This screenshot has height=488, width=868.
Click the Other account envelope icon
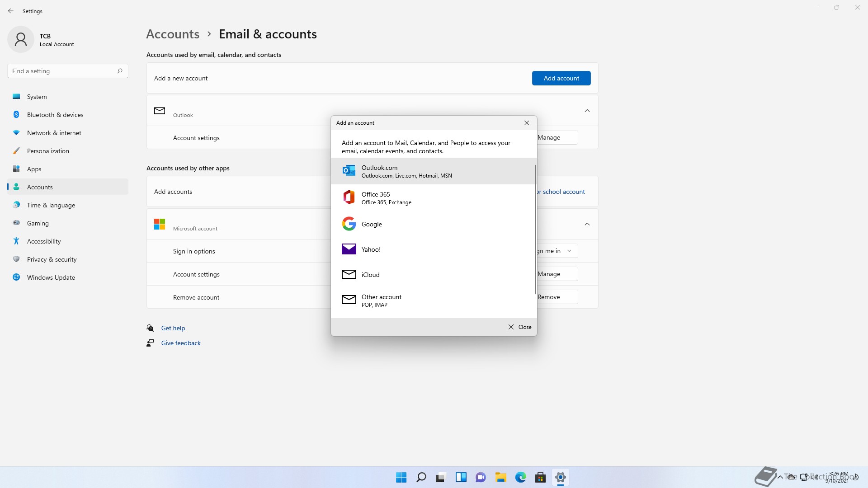(349, 300)
